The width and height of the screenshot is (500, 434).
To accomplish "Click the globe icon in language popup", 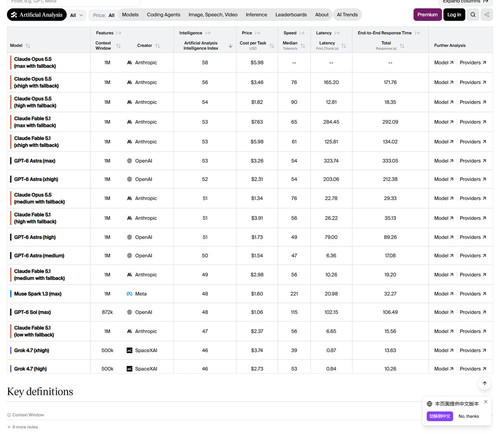I will tap(429, 404).
